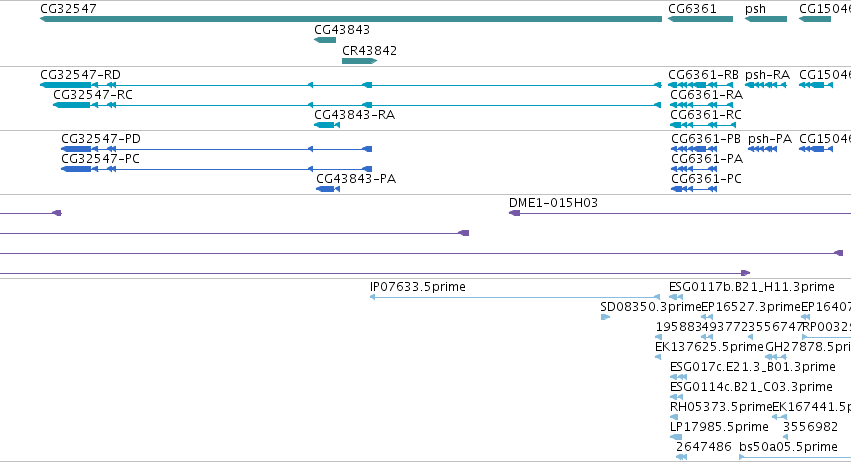
Task: Open the CG6361-PC coding feature
Action: pos(694,189)
